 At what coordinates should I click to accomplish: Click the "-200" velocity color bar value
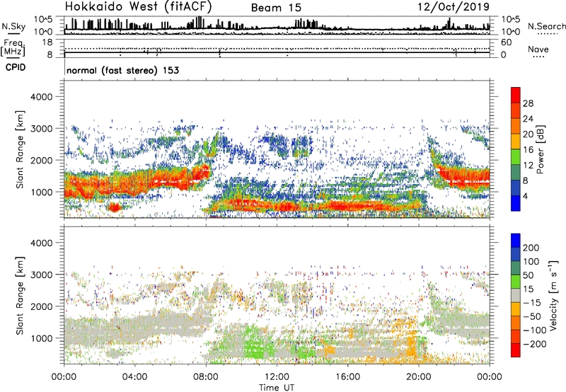(534, 344)
